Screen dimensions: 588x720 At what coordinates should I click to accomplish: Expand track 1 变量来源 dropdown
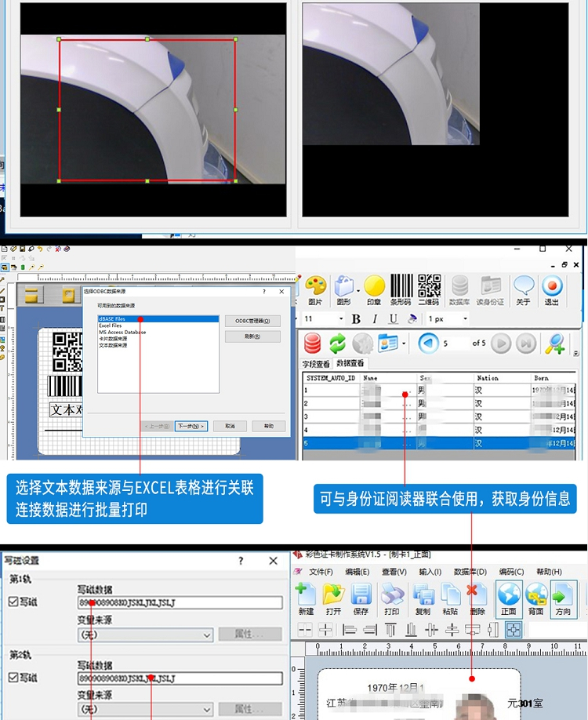point(207,635)
